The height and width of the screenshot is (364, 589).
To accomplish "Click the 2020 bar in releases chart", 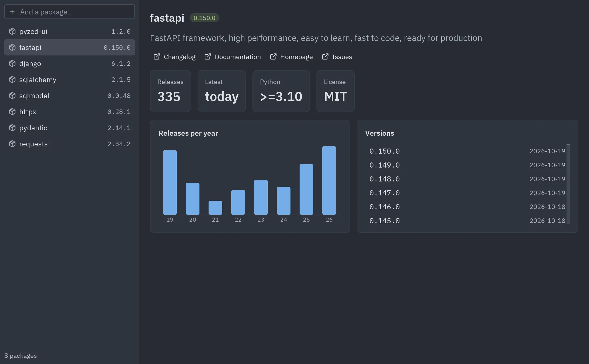I will click(192, 199).
